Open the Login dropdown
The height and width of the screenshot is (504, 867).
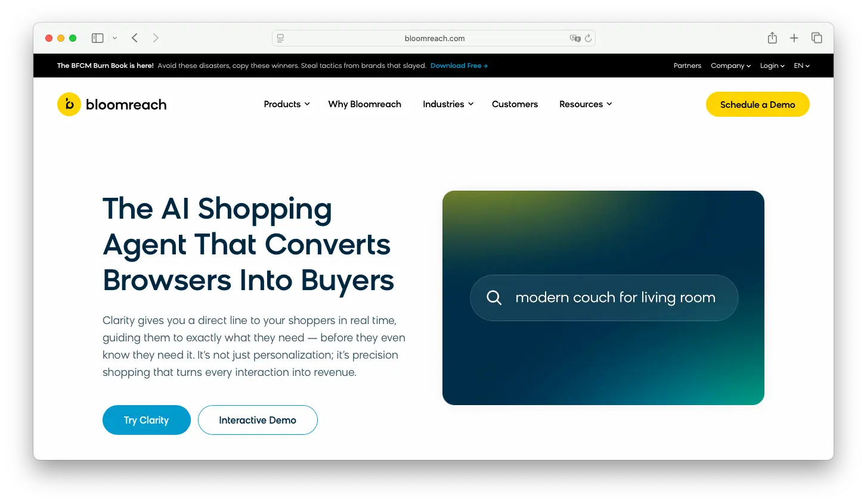(772, 66)
